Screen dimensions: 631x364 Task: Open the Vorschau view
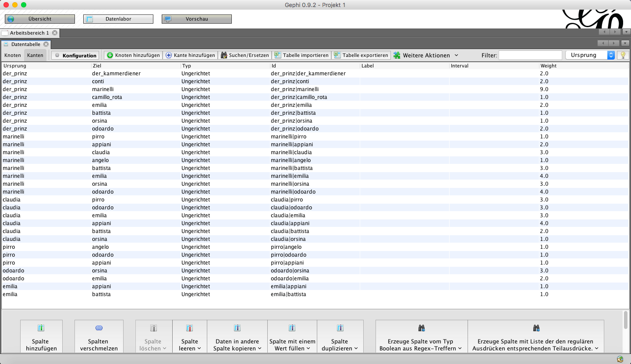[x=197, y=19]
